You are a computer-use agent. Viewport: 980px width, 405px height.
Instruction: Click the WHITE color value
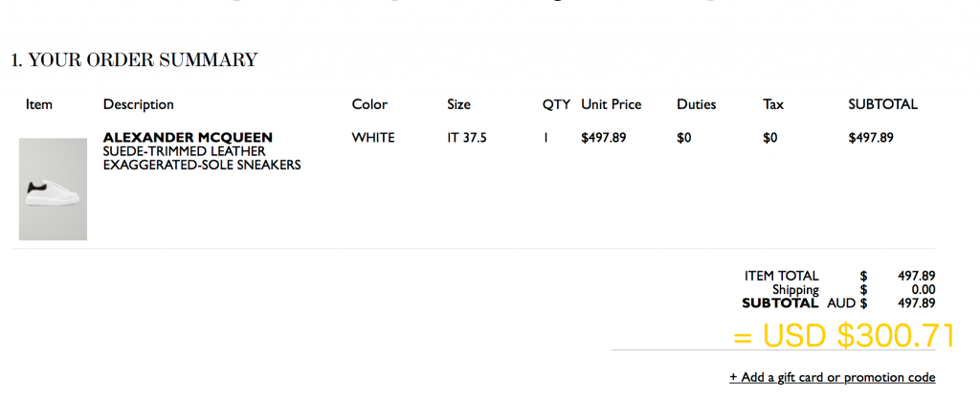click(x=373, y=138)
